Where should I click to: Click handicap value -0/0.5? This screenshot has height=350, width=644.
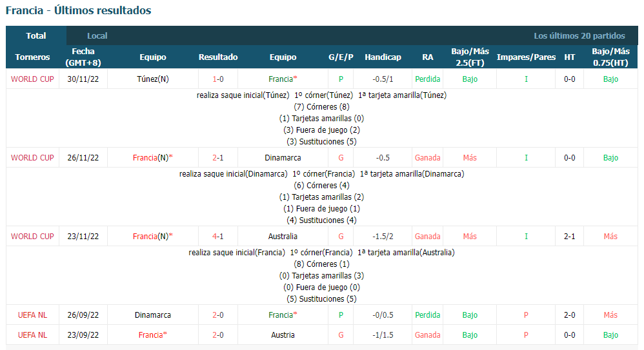click(x=383, y=315)
